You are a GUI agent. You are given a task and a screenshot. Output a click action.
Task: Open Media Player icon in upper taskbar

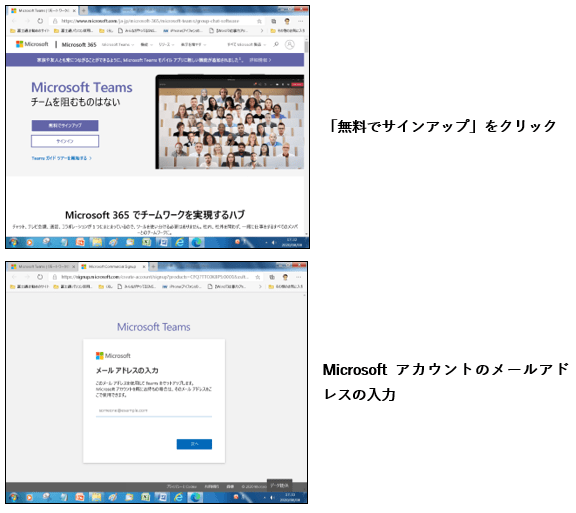click(30, 243)
